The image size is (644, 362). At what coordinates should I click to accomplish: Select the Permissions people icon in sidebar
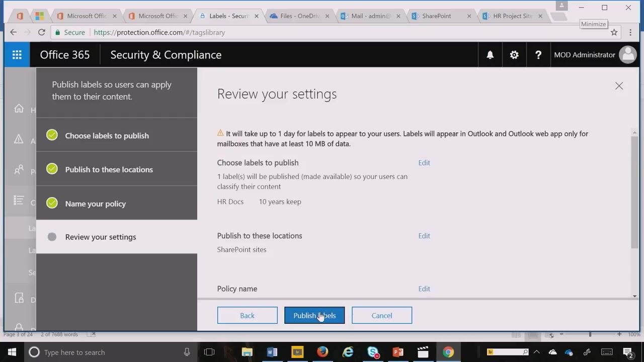click(x=19, y=170)
